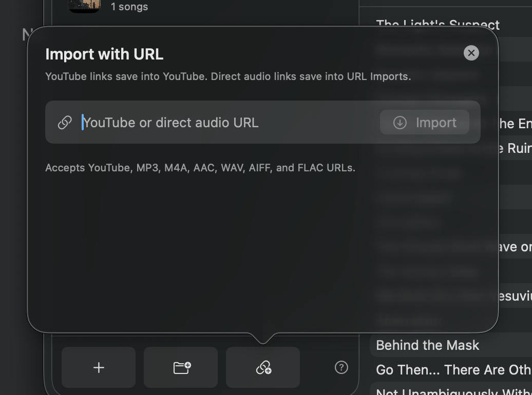
Task: Click the import with URL link icon
Action: (263, 367)
